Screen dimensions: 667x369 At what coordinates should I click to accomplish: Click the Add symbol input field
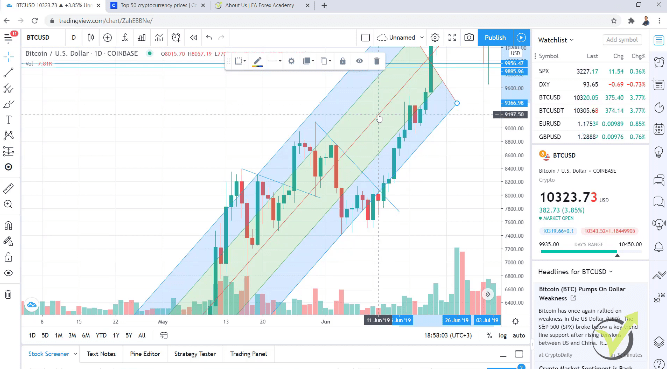point(622,40)
